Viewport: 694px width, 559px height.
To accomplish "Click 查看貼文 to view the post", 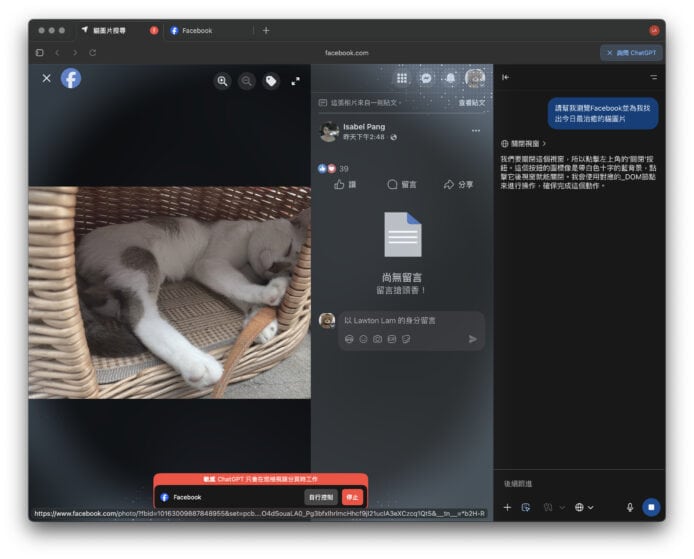I will (472, 102).
